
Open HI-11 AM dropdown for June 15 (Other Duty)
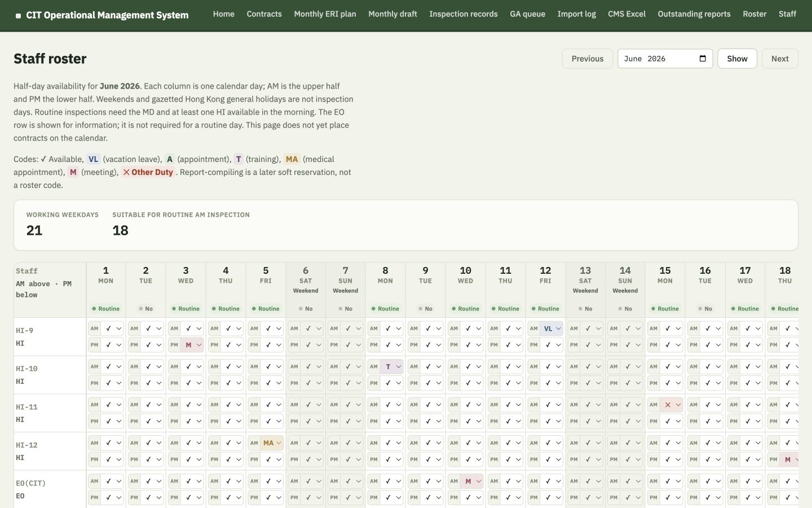coord(672,405)
